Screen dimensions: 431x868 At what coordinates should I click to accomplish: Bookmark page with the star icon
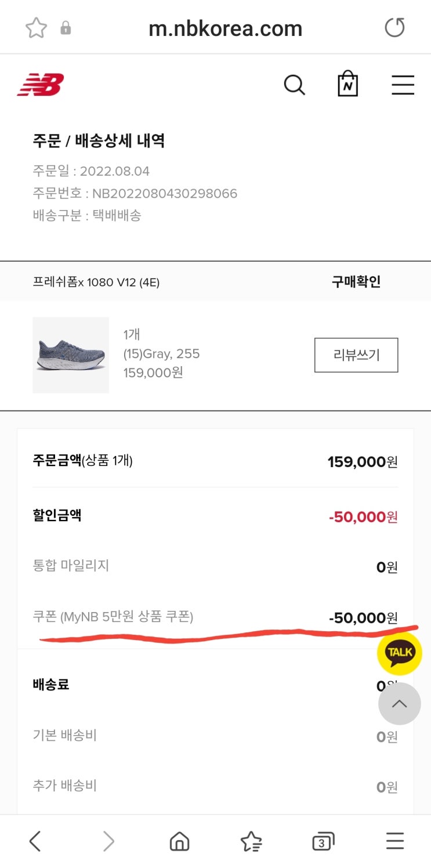click(x=36, y=28)
